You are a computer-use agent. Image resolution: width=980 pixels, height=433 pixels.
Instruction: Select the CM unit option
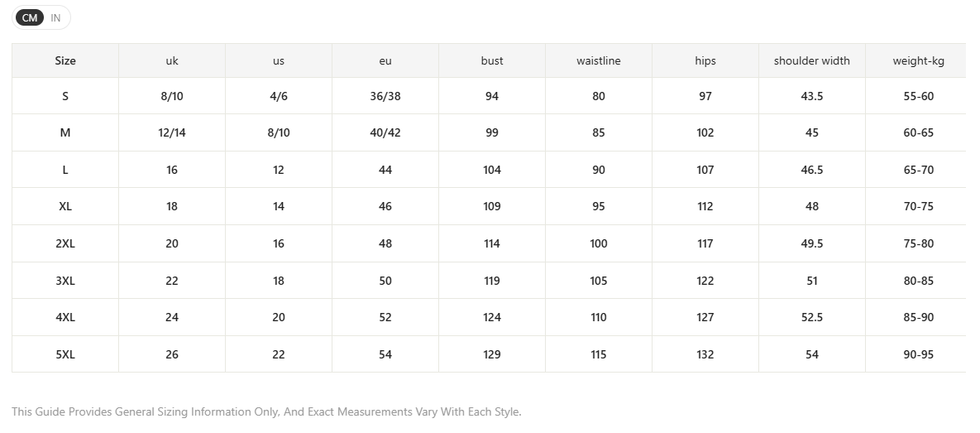[30, 18]
